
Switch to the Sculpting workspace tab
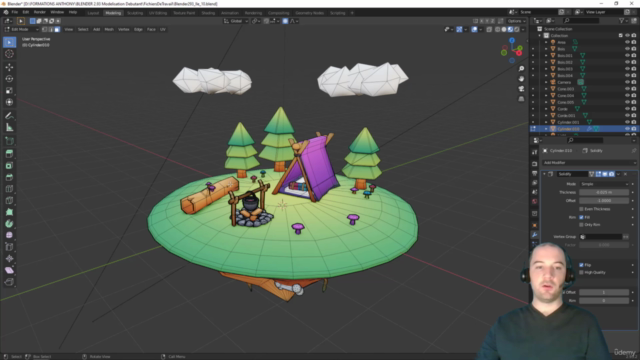pos(135,13)
